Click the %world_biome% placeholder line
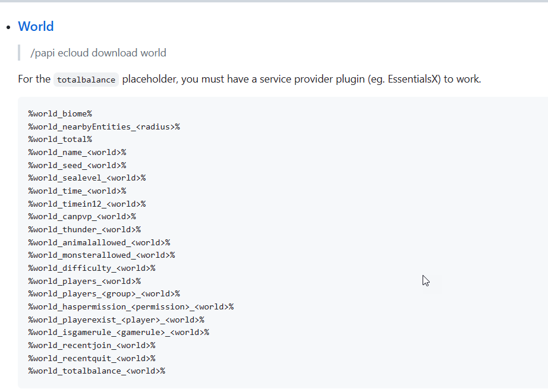The image size is (548, 392). pyautogui.click(x=59, y=113)
